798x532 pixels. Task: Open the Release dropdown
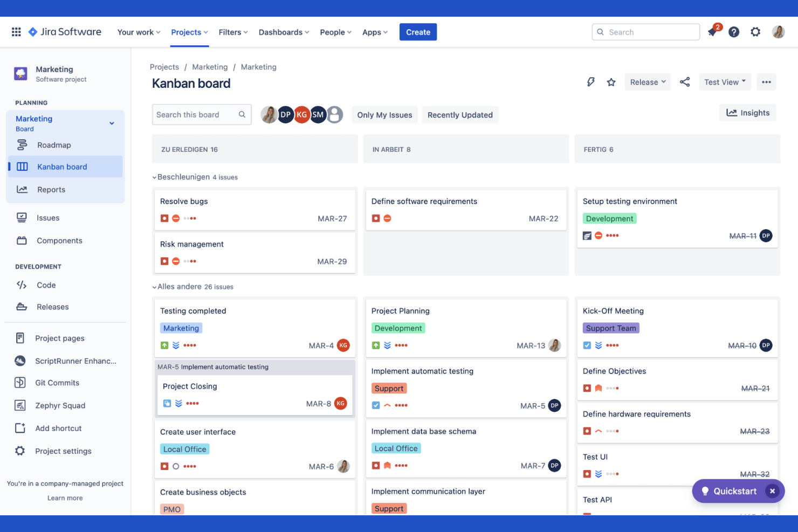click(647, 81)
